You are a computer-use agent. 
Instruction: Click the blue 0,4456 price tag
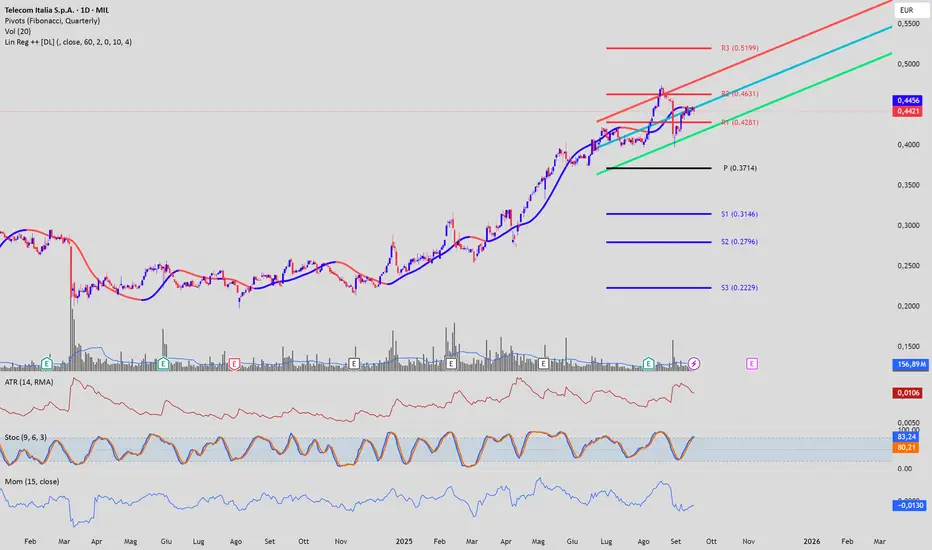point(908,100)
